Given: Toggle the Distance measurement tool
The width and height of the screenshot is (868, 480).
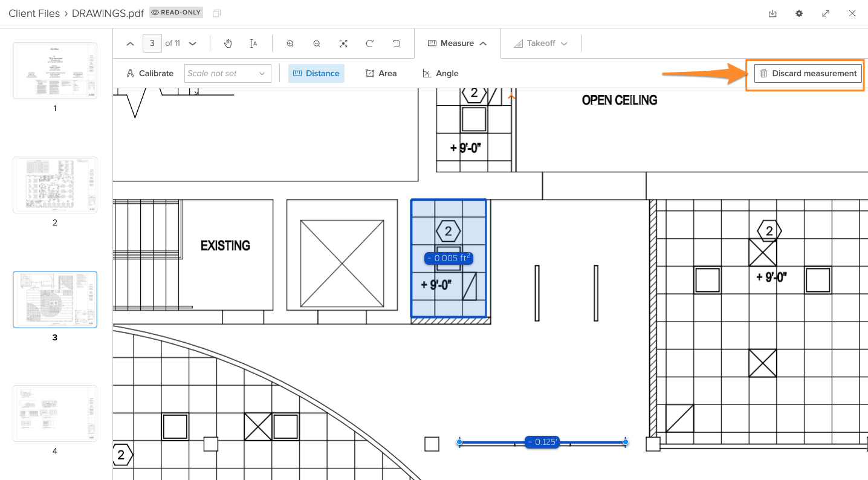Looking at the screenshot, I should pyautogui.click(x=316, y=73).
